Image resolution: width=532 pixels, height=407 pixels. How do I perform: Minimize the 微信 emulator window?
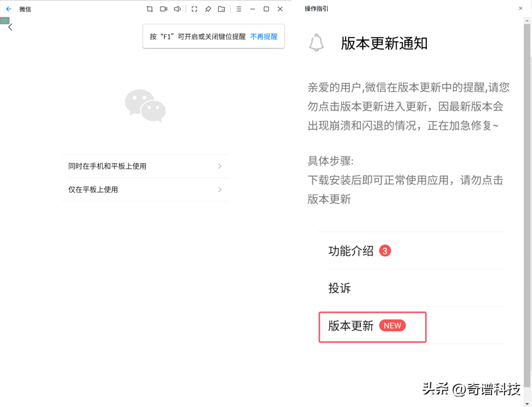252,9
